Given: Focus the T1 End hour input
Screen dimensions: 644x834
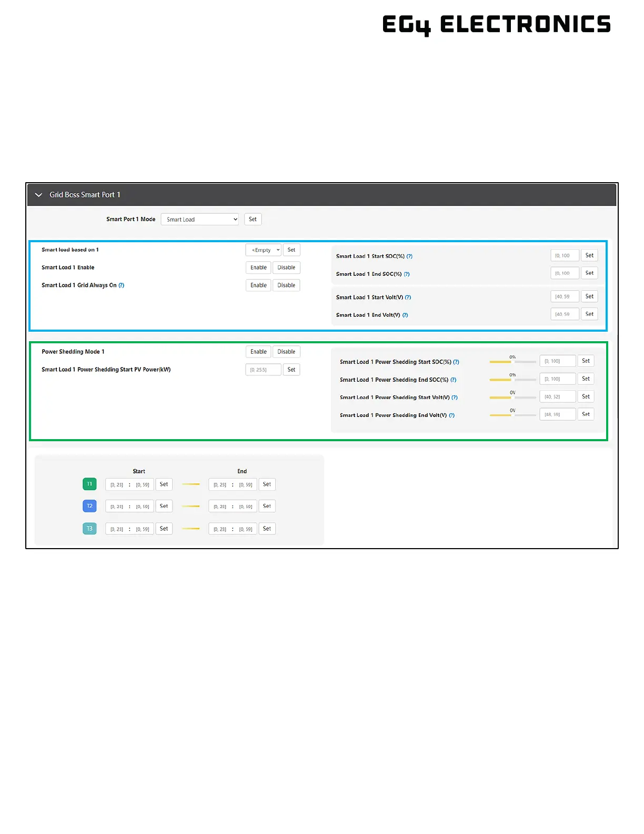Looking at the screenshot, I should coord(220,485).
